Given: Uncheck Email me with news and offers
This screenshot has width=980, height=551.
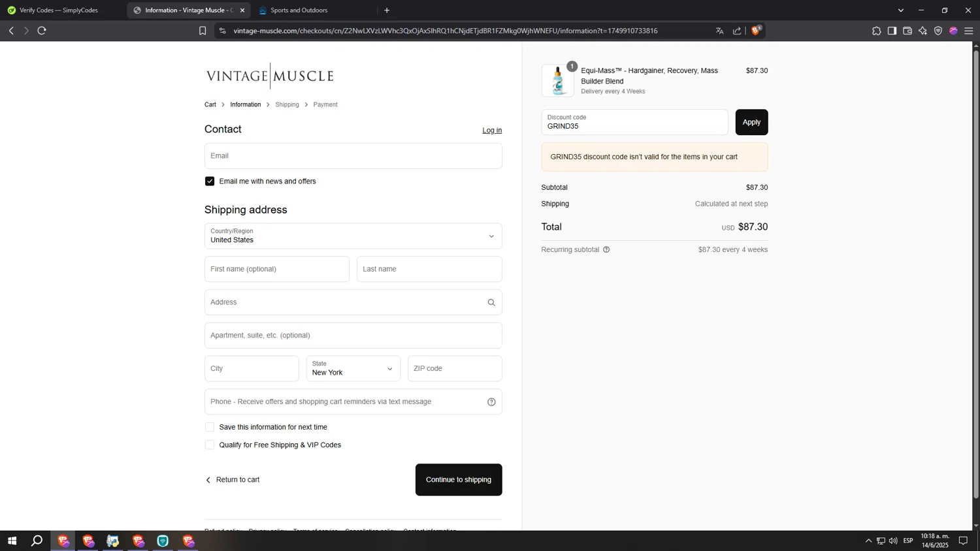Looking at the screenshot, I should pyautogui.click(x=210, y=181).
